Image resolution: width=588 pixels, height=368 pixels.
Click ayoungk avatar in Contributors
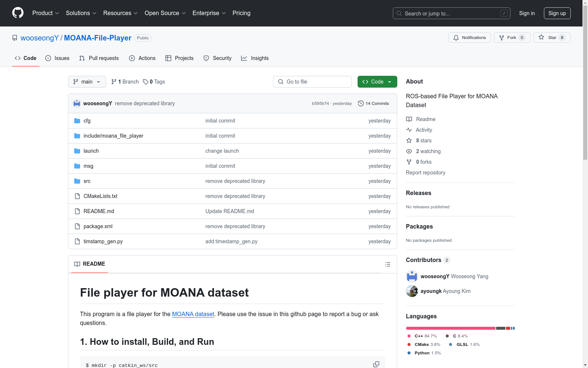pos(412,291)
